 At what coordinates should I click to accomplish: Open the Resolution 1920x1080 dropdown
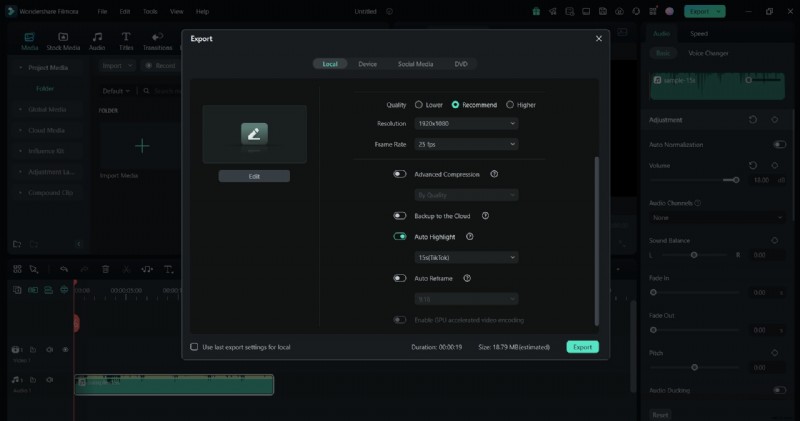click(466, 123)
